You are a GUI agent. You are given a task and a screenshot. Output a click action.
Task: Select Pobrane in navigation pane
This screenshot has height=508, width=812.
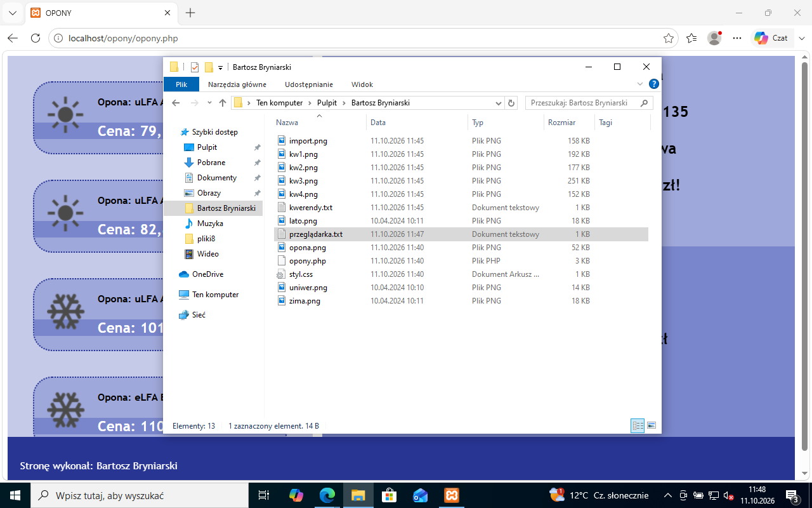[211, 163]
